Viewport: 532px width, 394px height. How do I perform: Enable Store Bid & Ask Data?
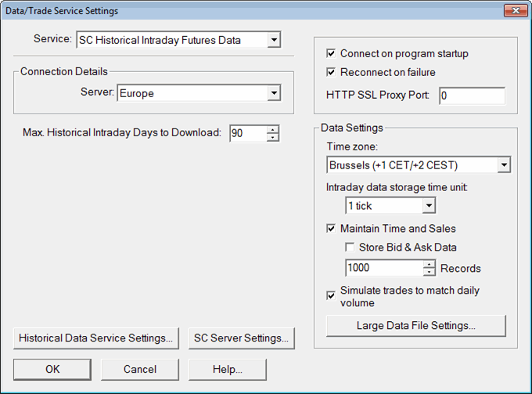tap(350, 248)
